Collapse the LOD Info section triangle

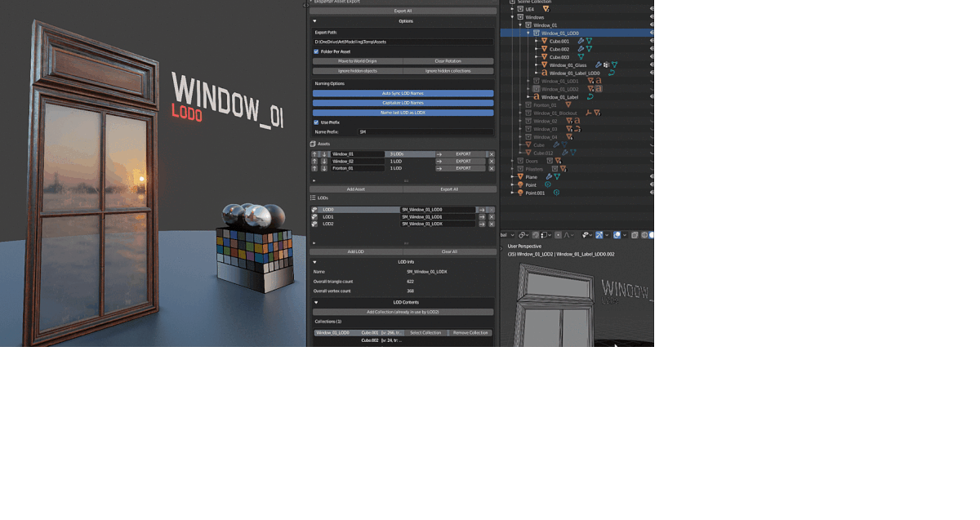click(x=314, y=262)
